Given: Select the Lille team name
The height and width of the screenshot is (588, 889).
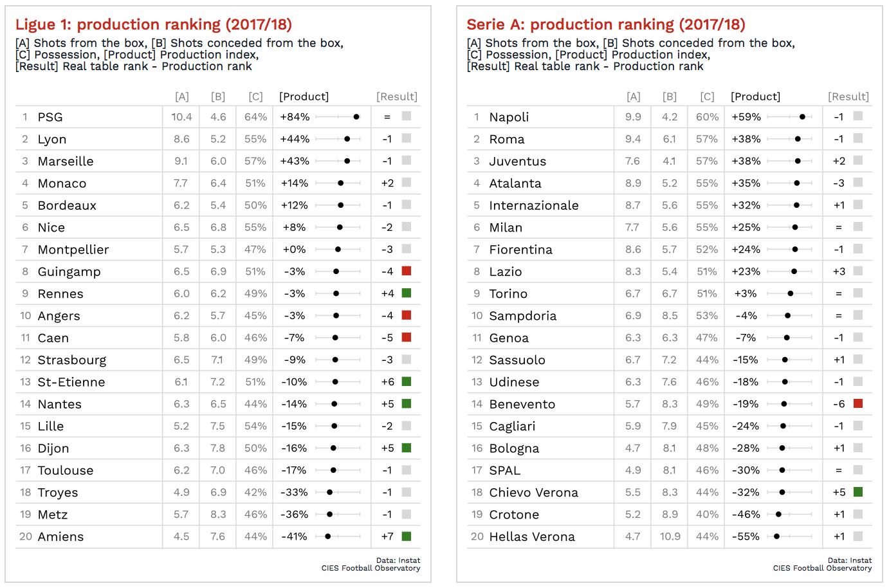Looking at the screenshot, I should 51,426.
